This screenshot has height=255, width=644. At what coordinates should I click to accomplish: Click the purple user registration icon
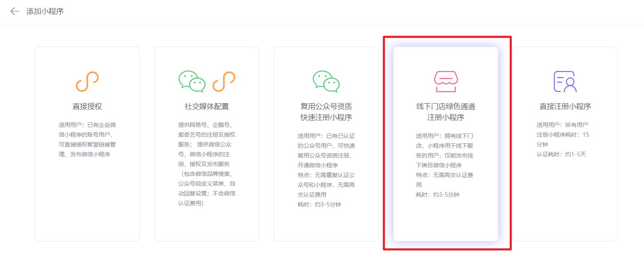click(565, 82)
